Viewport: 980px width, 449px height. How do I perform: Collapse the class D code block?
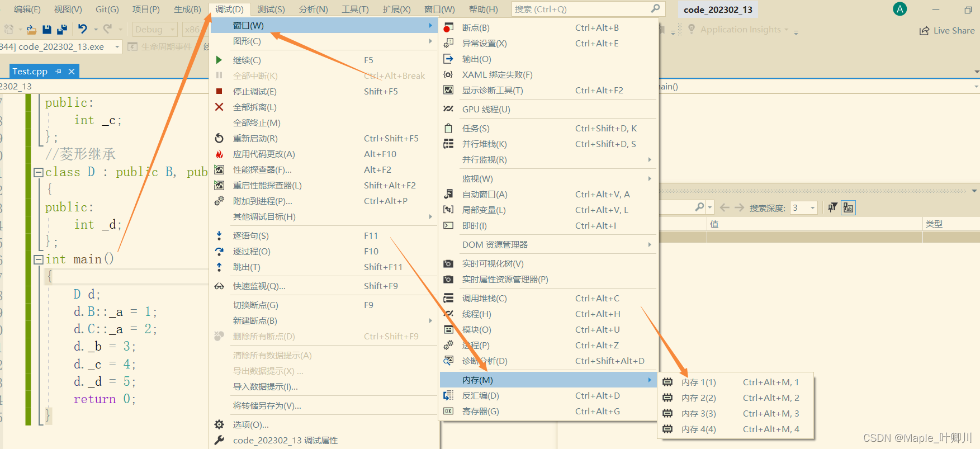point(39,172)
